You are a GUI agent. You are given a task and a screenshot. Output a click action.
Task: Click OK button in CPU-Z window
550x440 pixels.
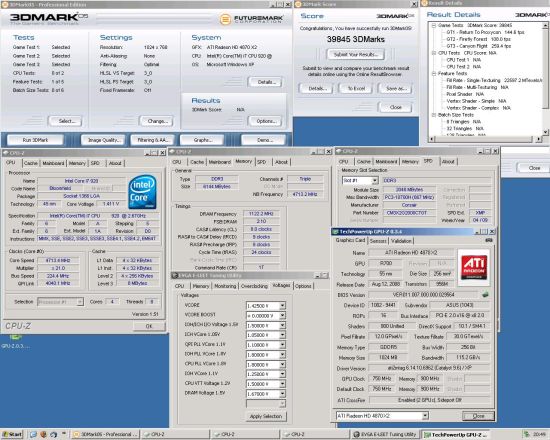click(149, 326)
